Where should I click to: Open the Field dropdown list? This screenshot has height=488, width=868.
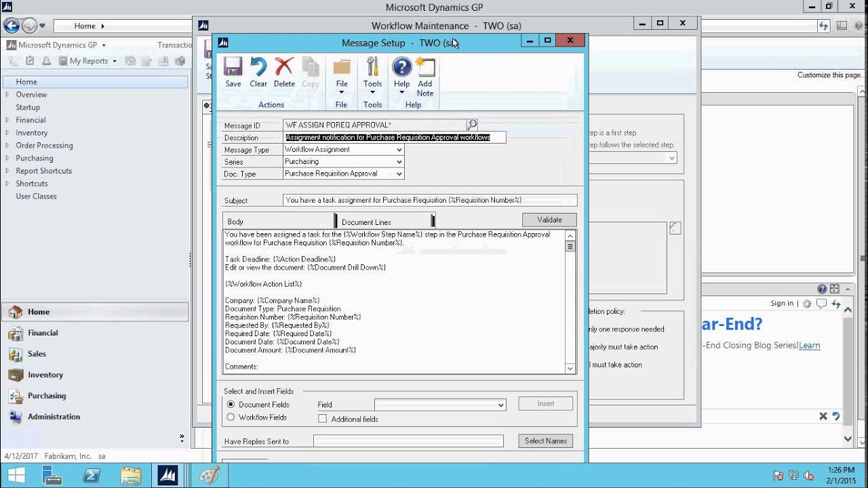click(x=501, y=405)
